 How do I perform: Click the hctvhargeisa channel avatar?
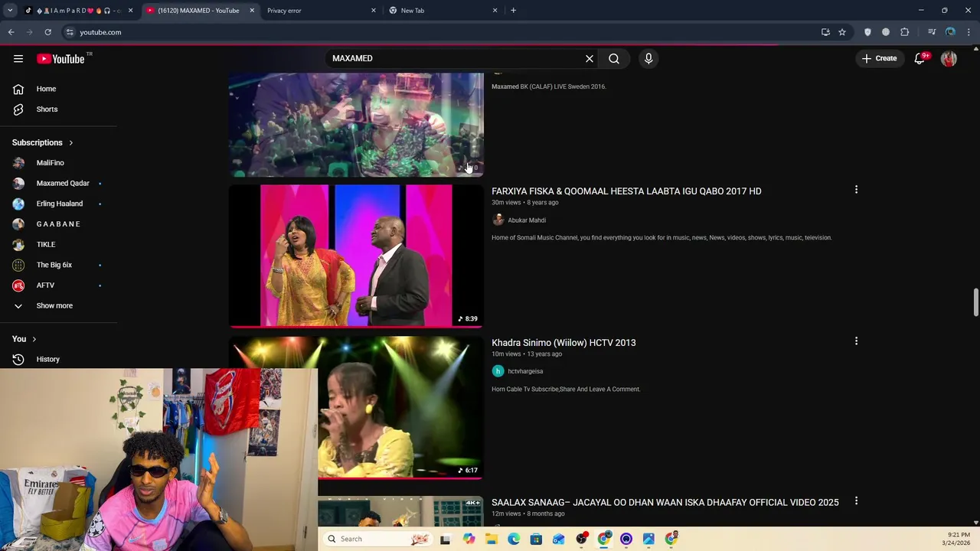(498, 371)
